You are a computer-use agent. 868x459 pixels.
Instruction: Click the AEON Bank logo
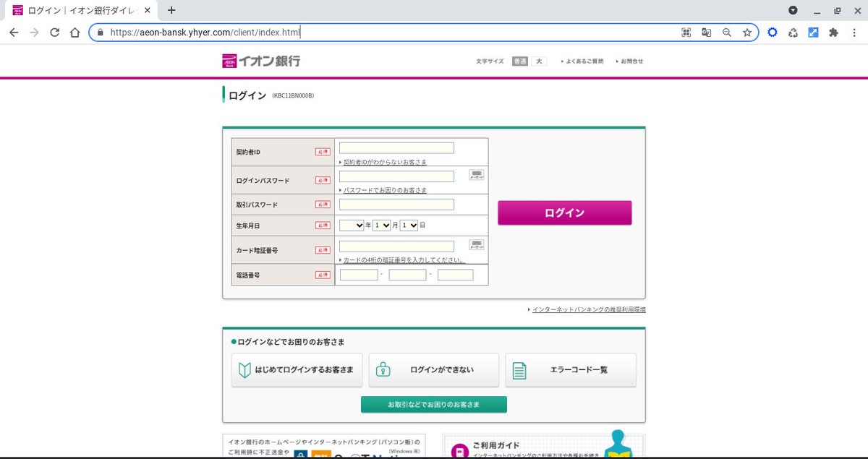point(260,61)
